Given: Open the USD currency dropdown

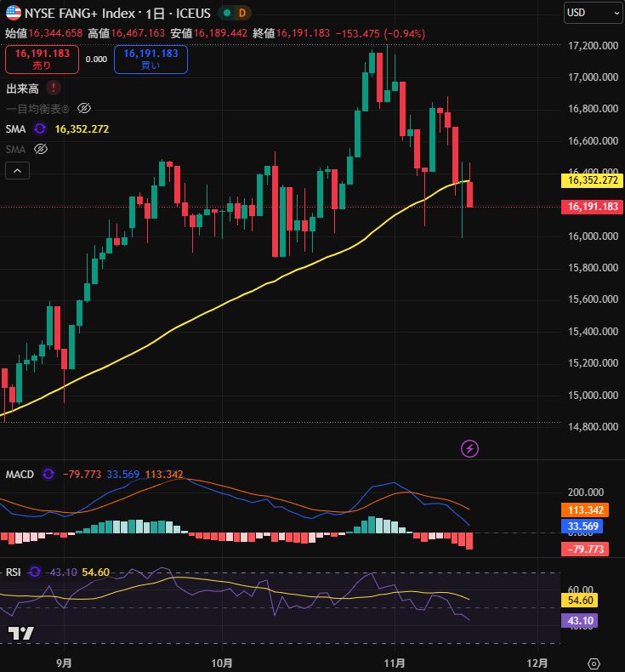Looking at the screenshot, I should 594,12.
